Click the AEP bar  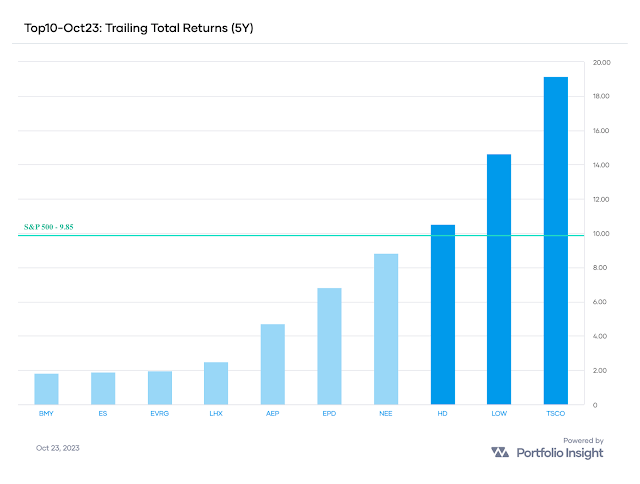tap(273, 364)
